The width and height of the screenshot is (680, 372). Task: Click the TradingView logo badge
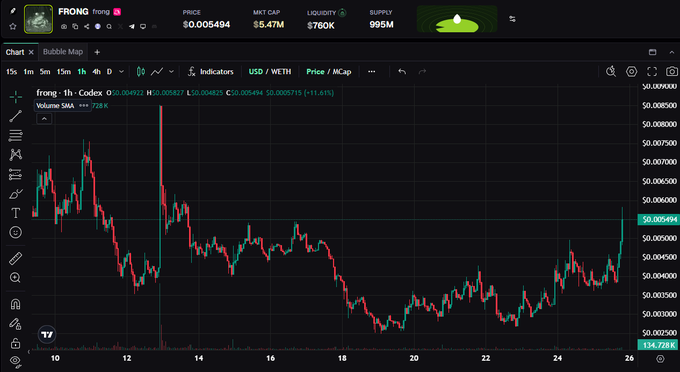tap(47, 334)
